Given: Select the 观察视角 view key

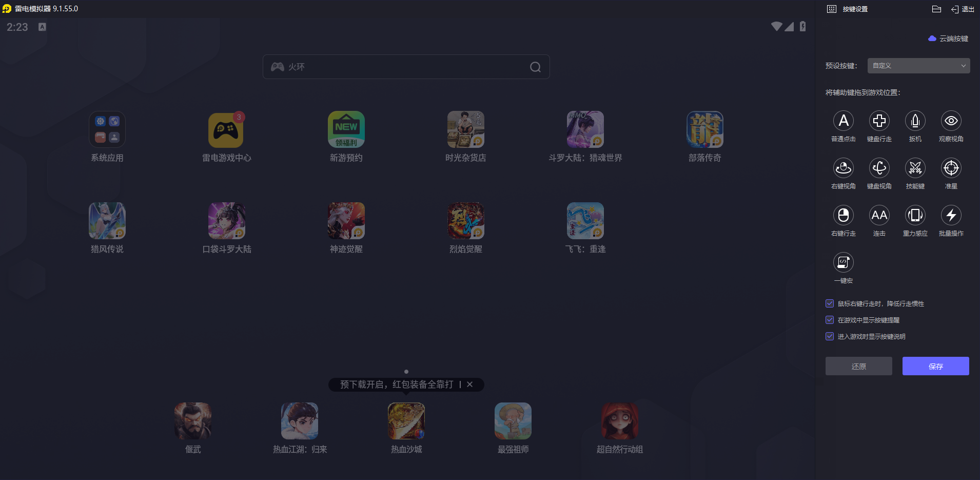Looking at the screenshot, I should (951, 121).
